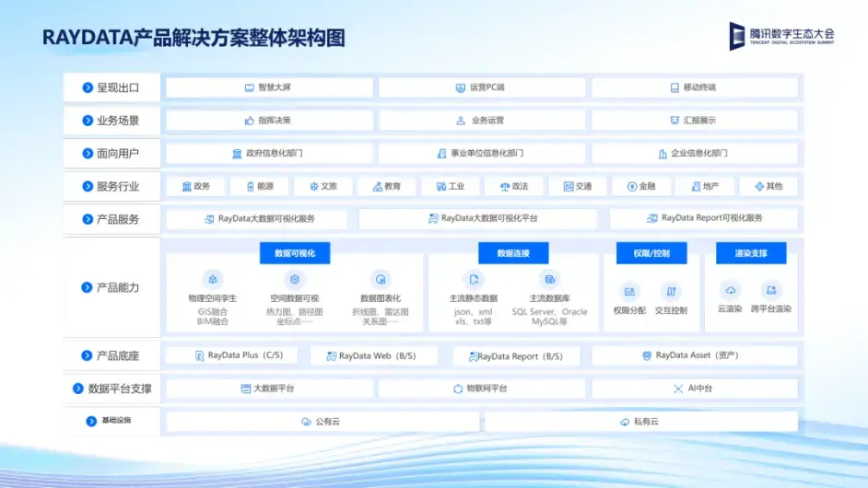Click the round icon above 空间数据可视
This screenshot has height=488, width=868.
[295, 279]
